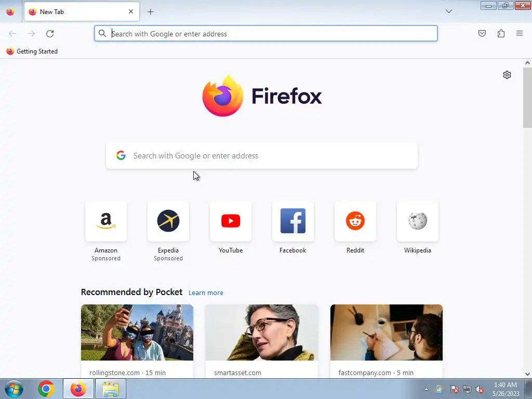532x399 pixels.
Task: Open the muted volume tray icon
Action: point(480,389)
